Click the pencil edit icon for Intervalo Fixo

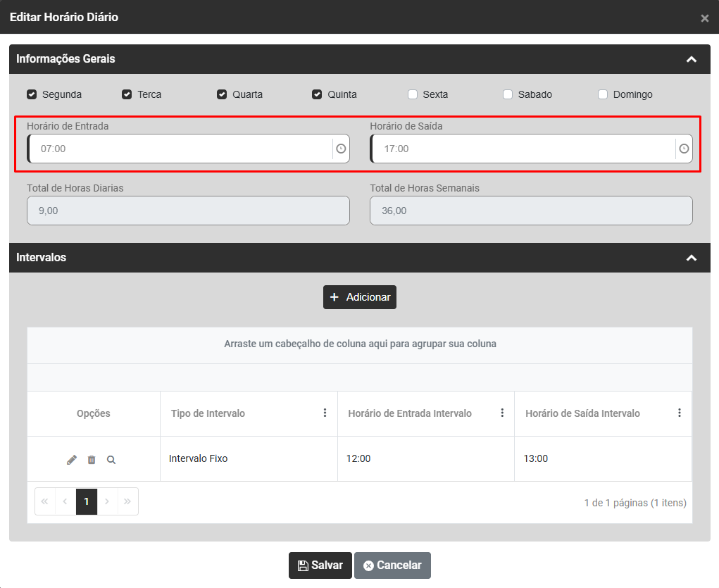click(x=72, y=460)
